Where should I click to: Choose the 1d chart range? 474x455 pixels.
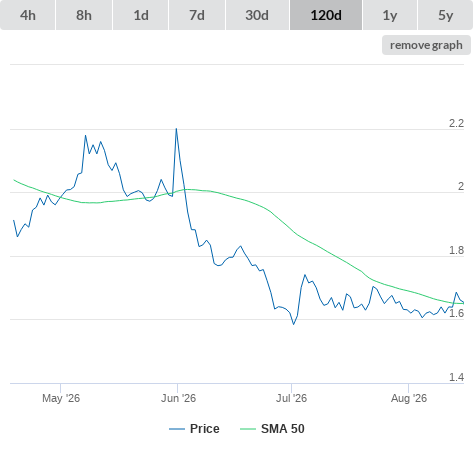point(141,15)
